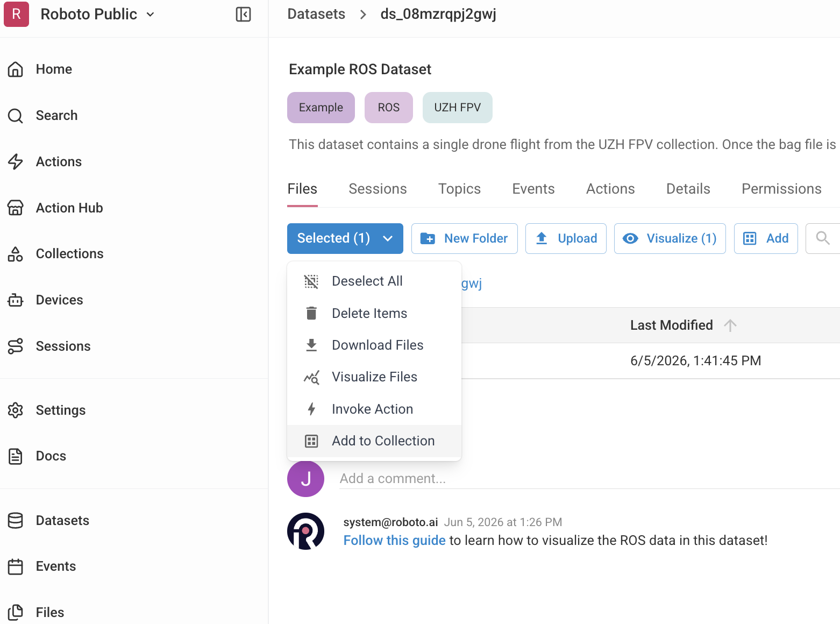
Task: Click the trash icon for Delete Items
Action: pos(311,313)
